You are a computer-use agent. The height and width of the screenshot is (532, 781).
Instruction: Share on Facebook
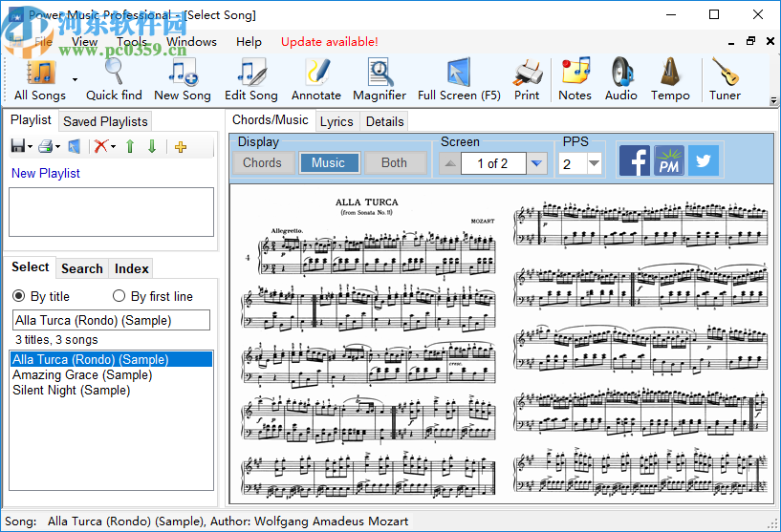(x=635, y=160)
